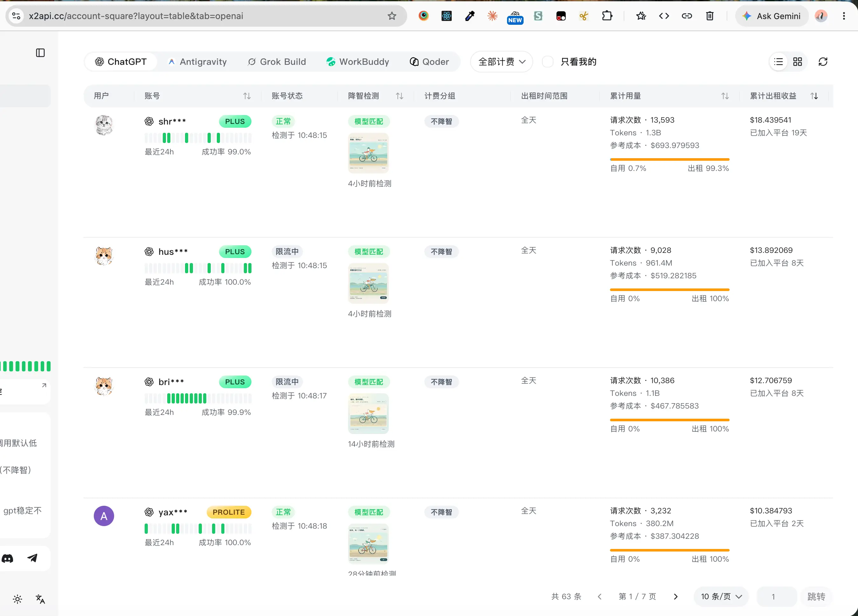Click the 不降智 tag for hus***
Viewport: 858px width, 616px height.
[x=442, y=252]
